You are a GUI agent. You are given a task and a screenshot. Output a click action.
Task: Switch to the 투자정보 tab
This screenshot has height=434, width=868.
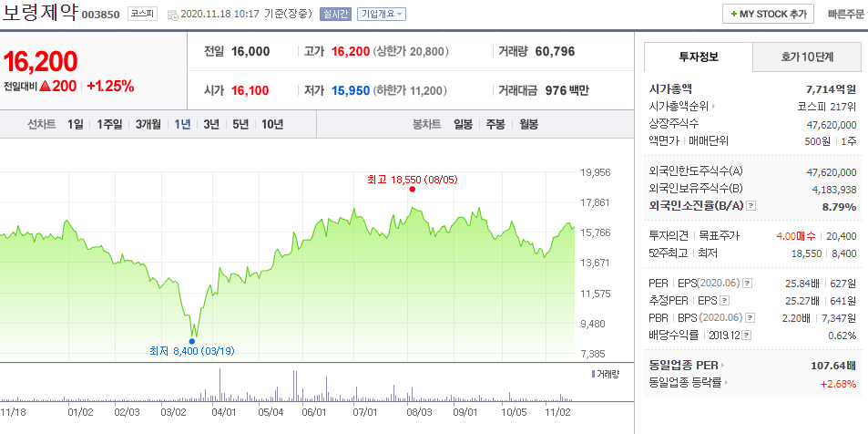click(x=698, y=57)
